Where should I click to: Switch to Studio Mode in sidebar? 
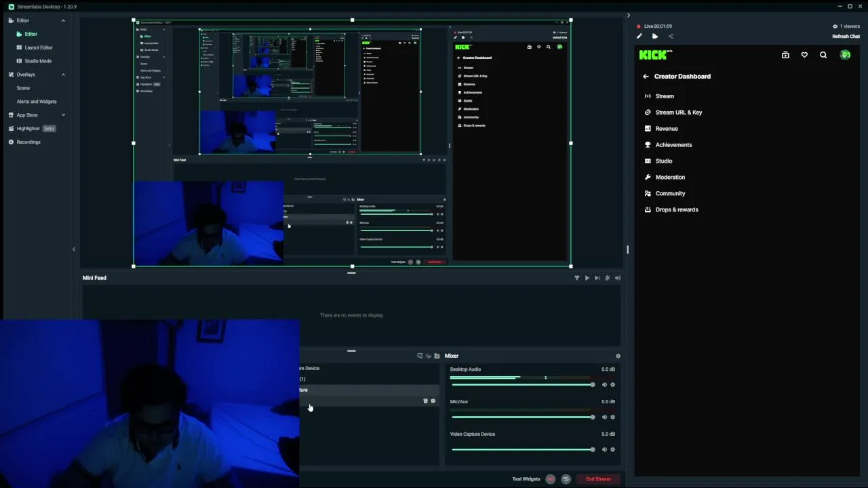tap(38, 61)
